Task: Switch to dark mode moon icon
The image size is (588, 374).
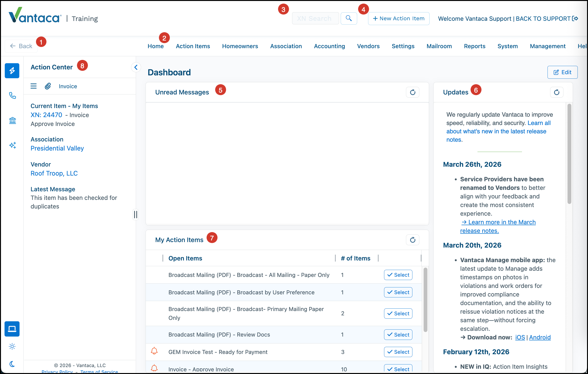Action: click(12, 364)
